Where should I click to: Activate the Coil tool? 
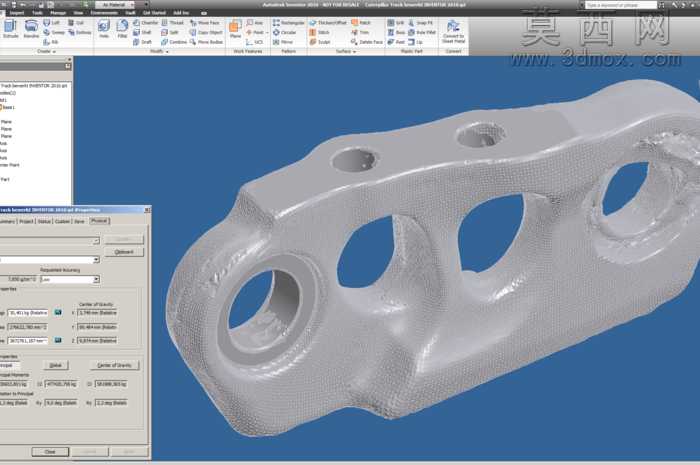click(76, 23)
